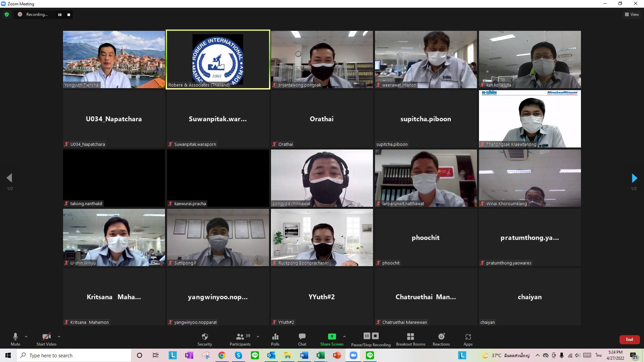The width and height of the screenshot is (644, 362).
Task: Expand the Share Screen options arrow
Action: 344,337
